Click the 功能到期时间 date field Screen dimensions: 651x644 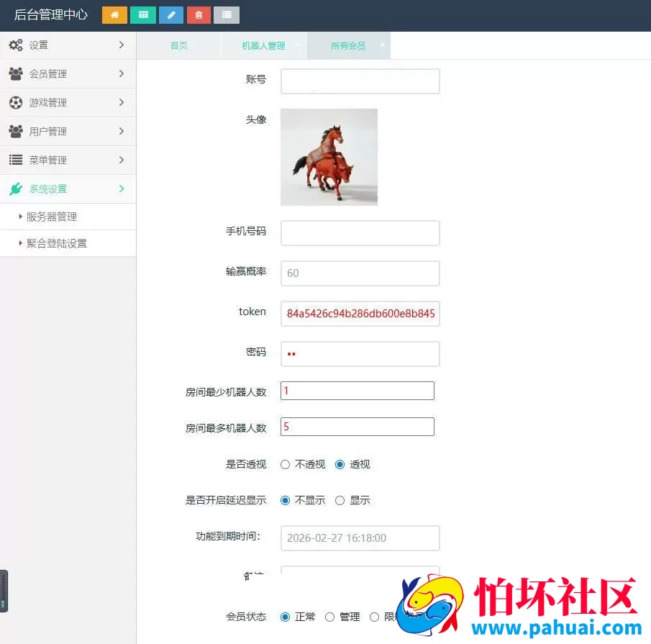pyautogui.click(x=360, y=538)
